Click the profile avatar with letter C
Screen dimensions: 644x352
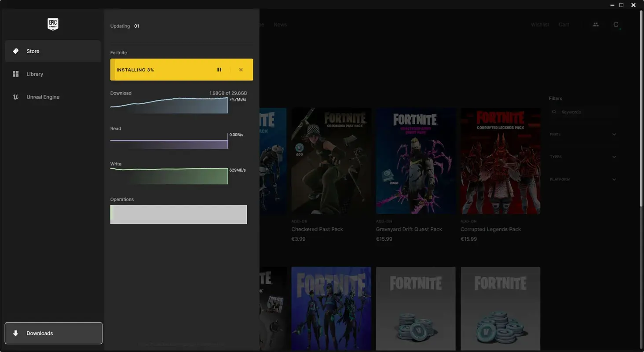(616, 25)
